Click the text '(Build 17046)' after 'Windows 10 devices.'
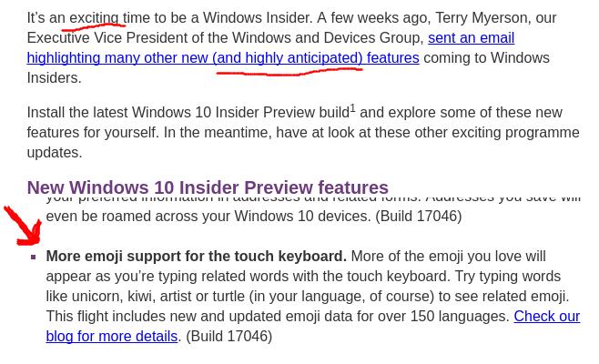 click(419, 217)
